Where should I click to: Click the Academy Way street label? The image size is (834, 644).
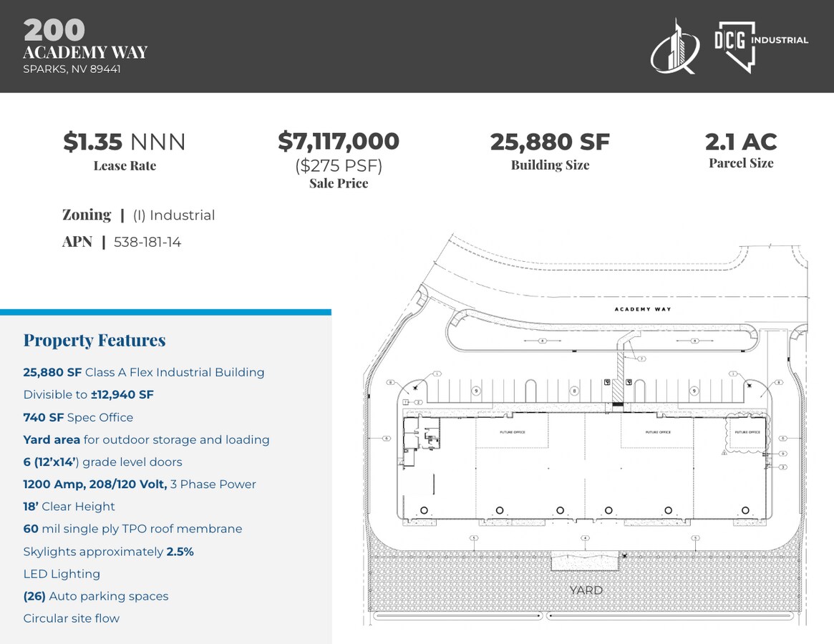click(643, 309)
